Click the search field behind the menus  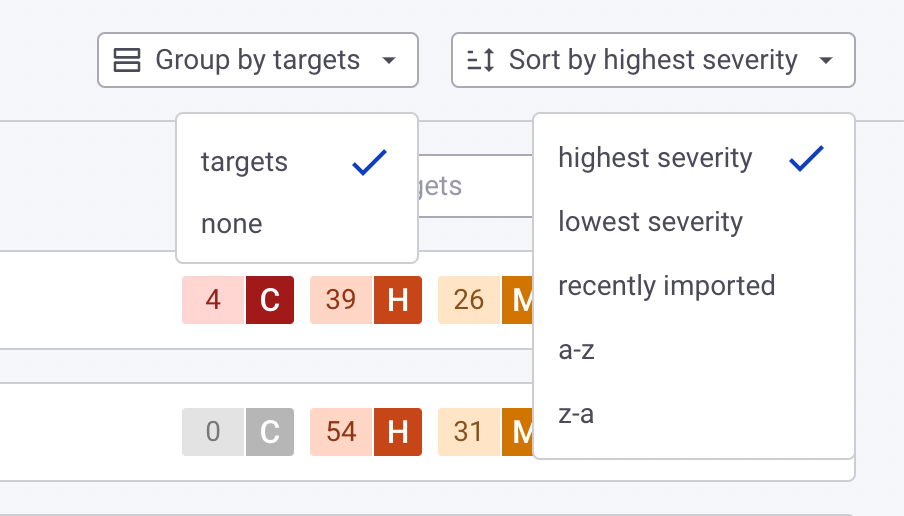[475, 186]
